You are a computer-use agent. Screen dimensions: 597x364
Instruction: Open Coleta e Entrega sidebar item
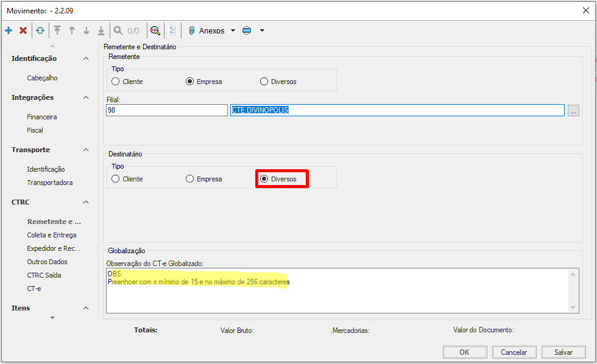(52, 235)
